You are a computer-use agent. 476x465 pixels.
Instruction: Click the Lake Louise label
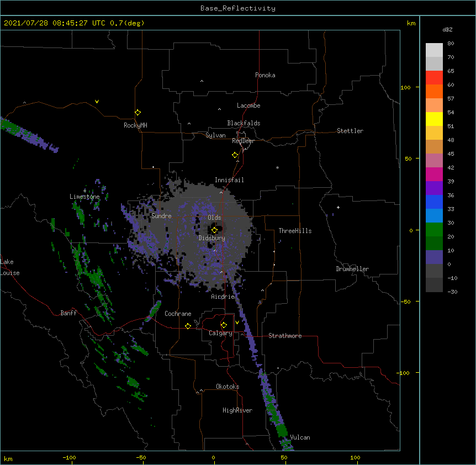[x=10, y=267]
